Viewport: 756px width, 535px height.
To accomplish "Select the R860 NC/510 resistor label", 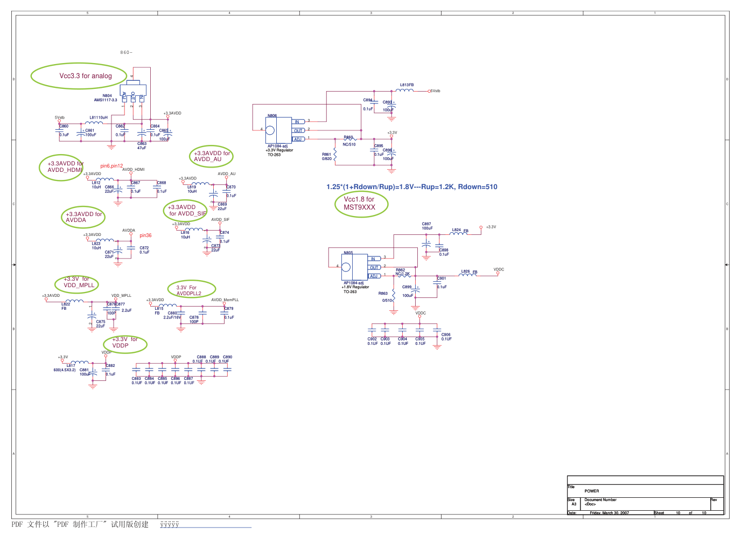I will [349, 141].
